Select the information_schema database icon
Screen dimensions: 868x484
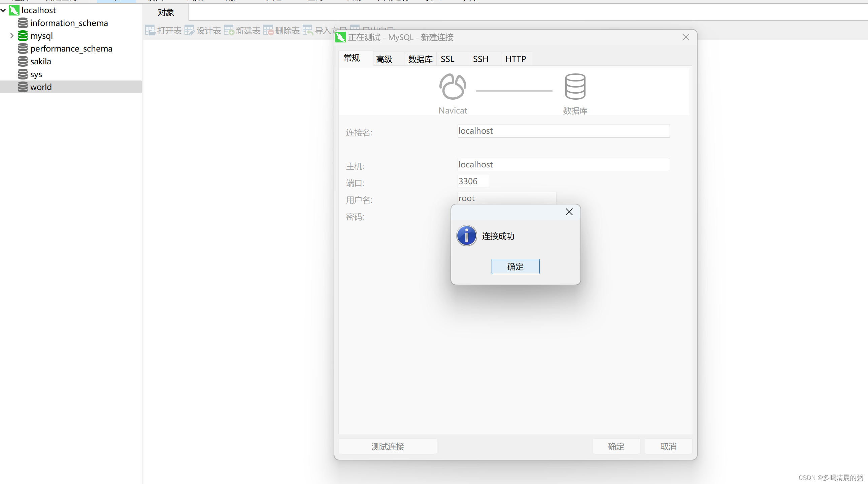[23, 23]
